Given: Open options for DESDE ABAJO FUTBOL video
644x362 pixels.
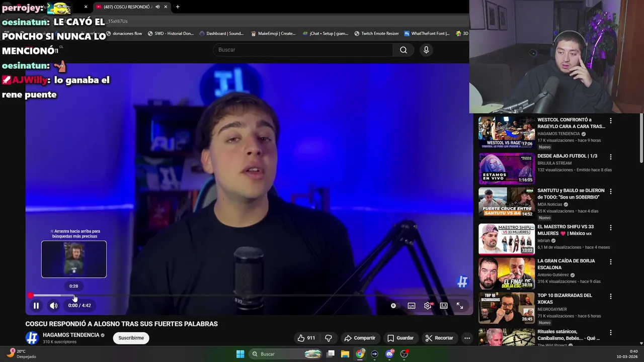Looking at the screenshot, I should click(611, 157).
